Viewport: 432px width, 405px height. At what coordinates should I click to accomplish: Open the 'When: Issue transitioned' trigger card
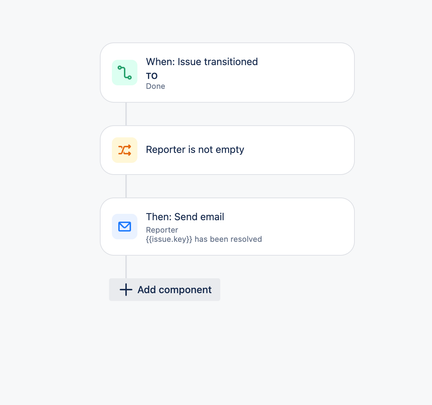pyautogui.click(x=227, y=72)
